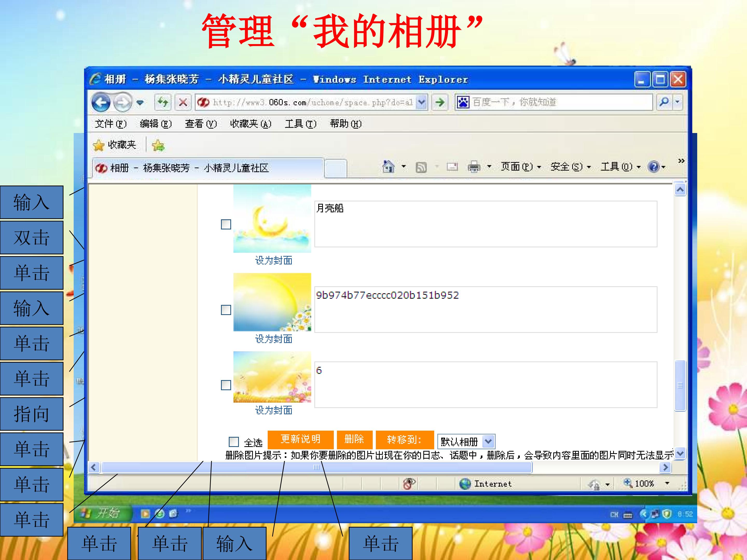
Task: Click the blue Help question mark icon
Action: 654,167
